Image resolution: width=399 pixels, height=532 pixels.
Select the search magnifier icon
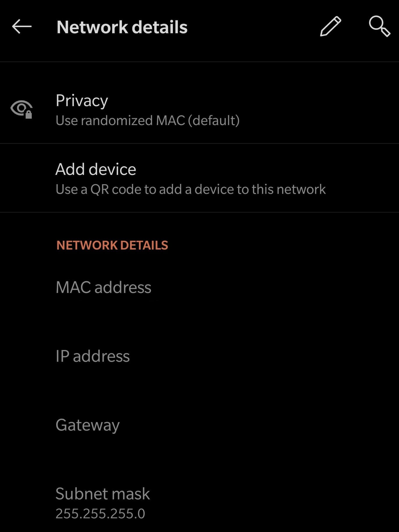[x=379, y=27]
